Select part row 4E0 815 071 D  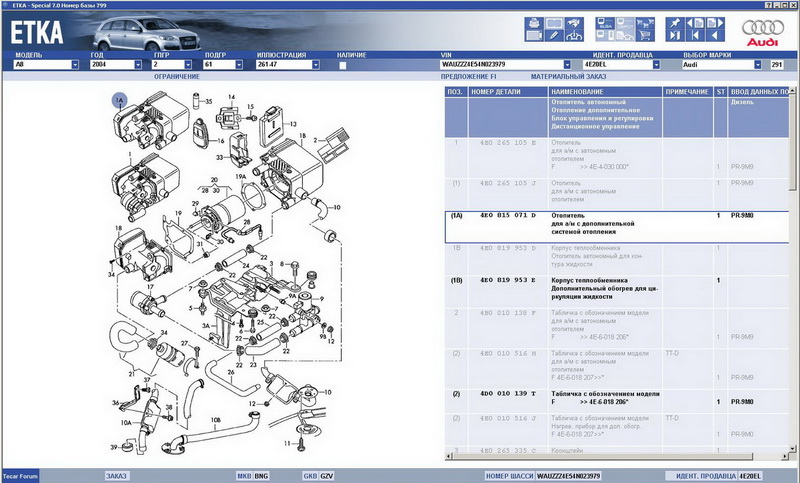point(617,227)
